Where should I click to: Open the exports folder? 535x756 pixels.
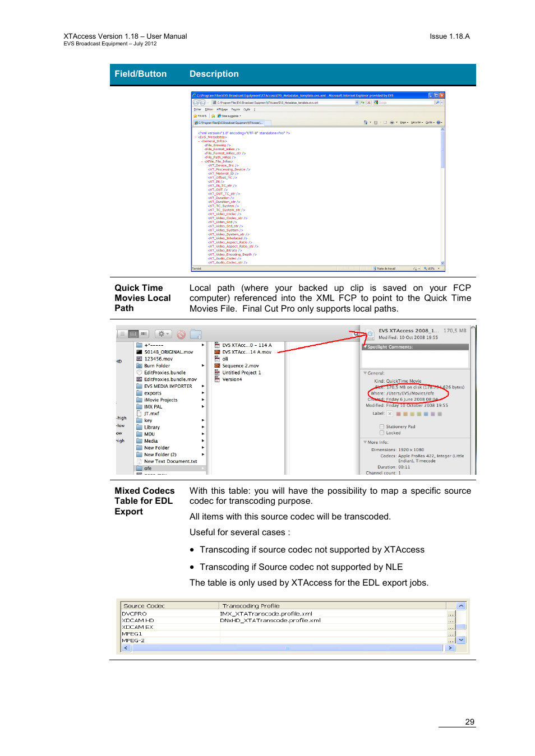149,393
